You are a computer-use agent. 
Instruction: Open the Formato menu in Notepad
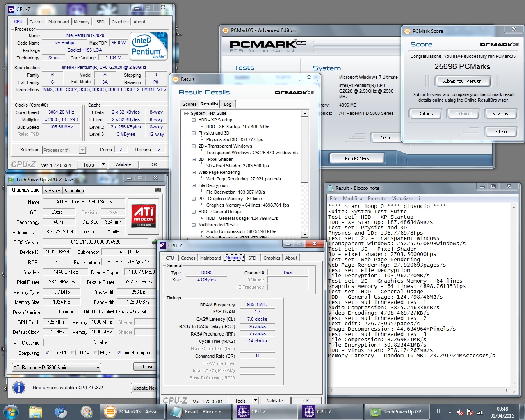[x=377, y=199]
